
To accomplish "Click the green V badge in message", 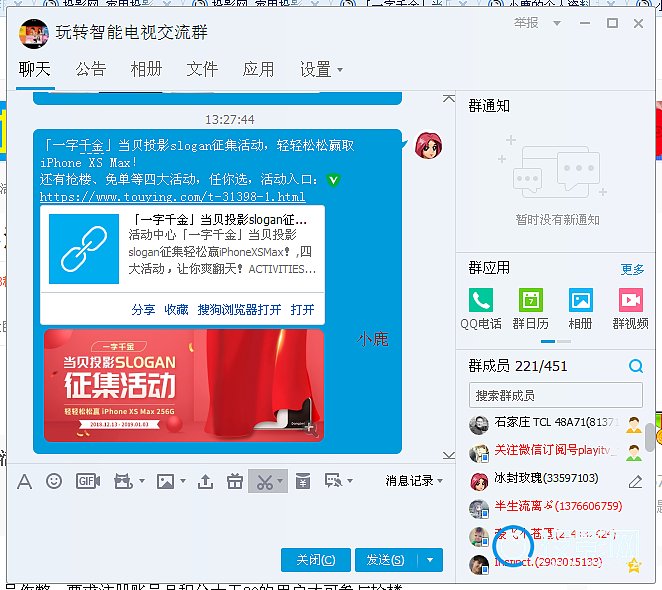I will (333, 180).
